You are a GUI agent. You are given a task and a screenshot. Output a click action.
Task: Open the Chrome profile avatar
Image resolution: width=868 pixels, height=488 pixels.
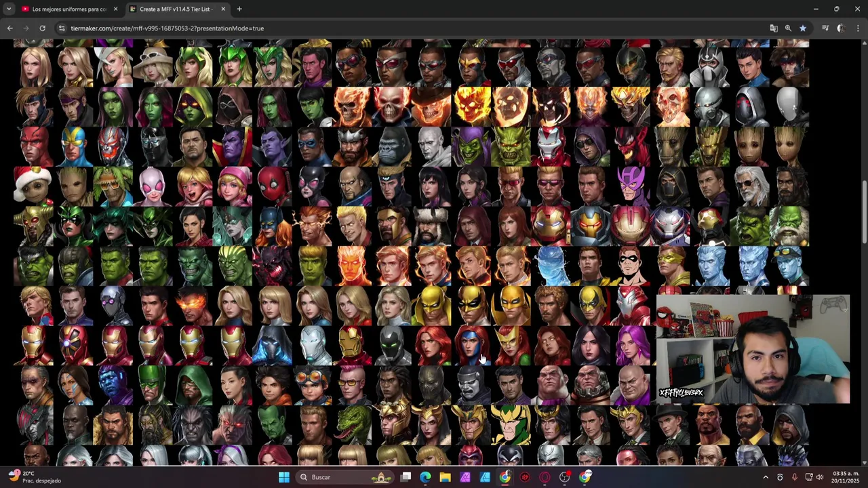[x=841, y=28]
